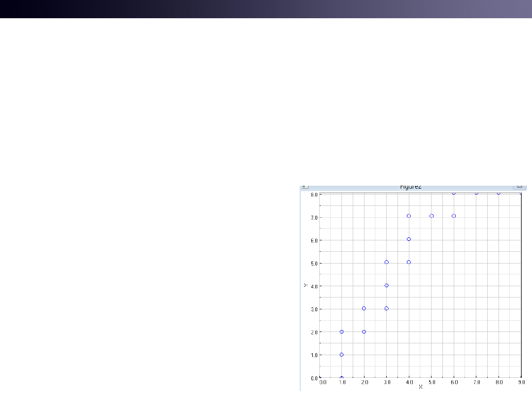
Task: Click the X axis label
Action: pyautogui.click(x=420, y=387)
